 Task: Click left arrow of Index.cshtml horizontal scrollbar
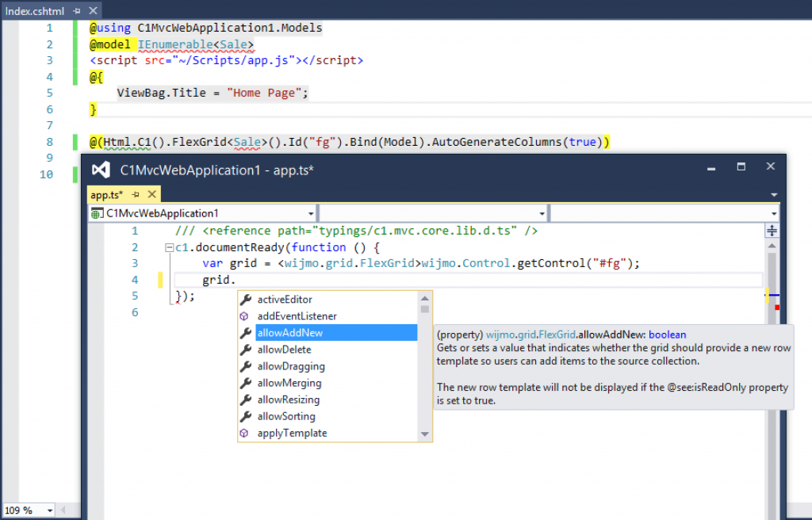pyautogui.click(x=63, y=510)
